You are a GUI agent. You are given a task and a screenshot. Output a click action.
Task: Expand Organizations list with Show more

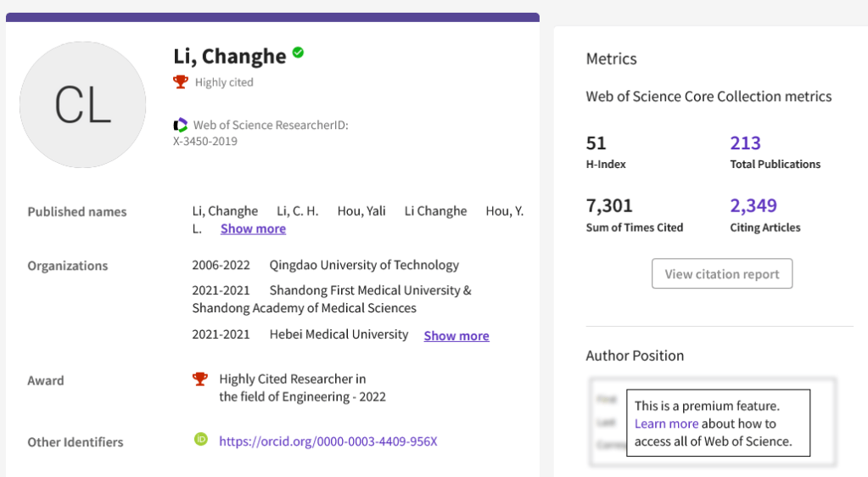pyautogui.click(x=456, y=336)
